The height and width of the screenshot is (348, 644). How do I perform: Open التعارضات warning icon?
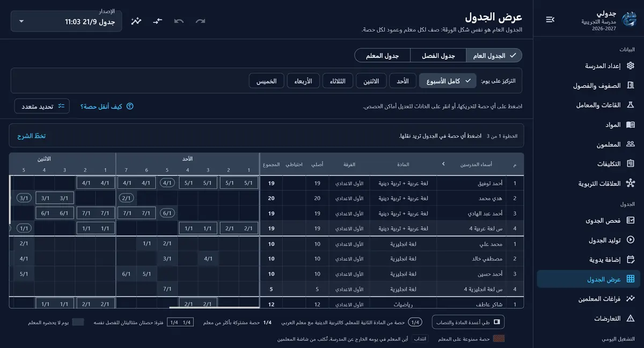pos(631,318)
